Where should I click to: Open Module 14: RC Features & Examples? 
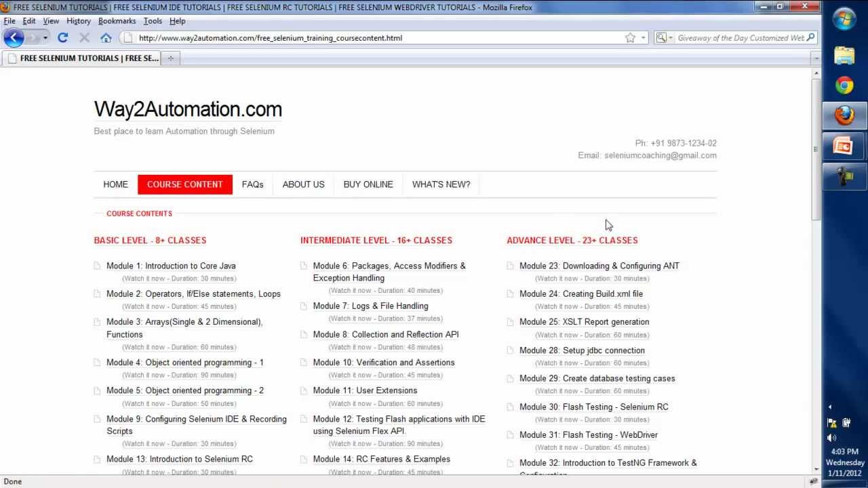pos(382,459)
